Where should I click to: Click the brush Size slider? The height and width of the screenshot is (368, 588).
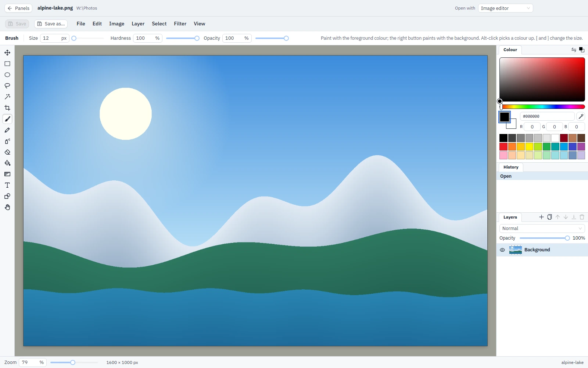[x=88, y=38]
